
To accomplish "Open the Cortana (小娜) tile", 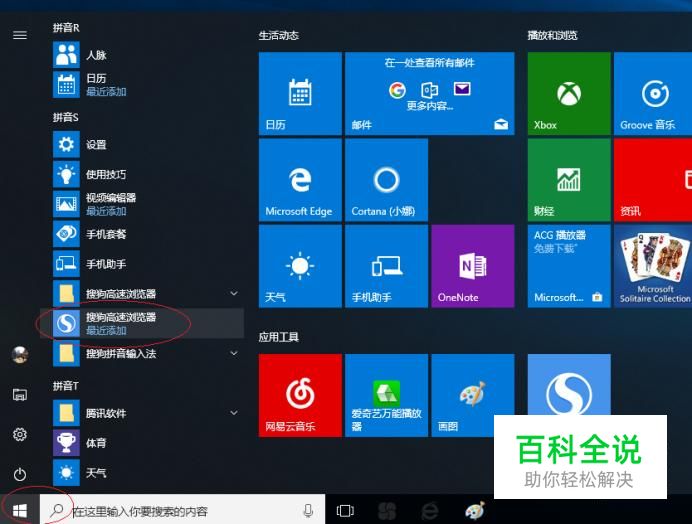I will (386, 180).
